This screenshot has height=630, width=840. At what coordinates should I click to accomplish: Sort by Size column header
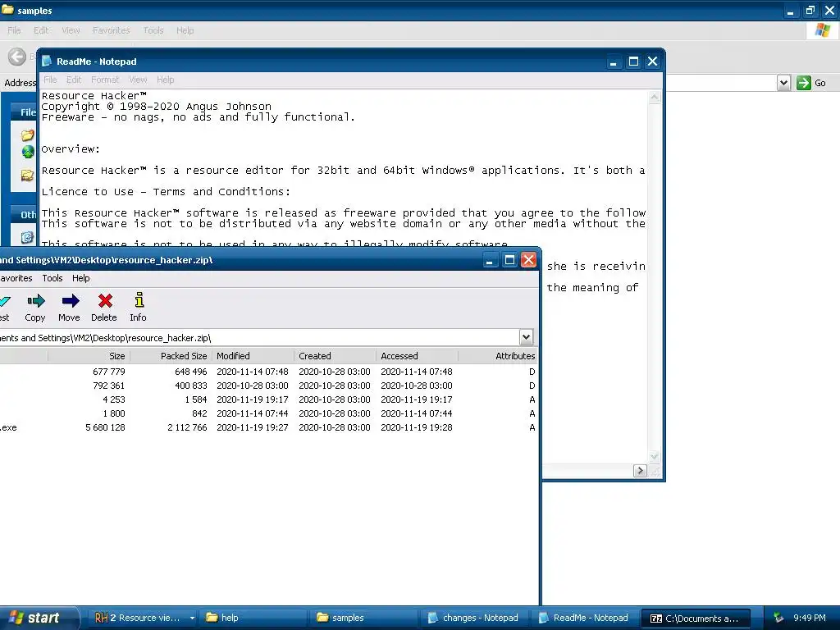click(x=89, y=356)
